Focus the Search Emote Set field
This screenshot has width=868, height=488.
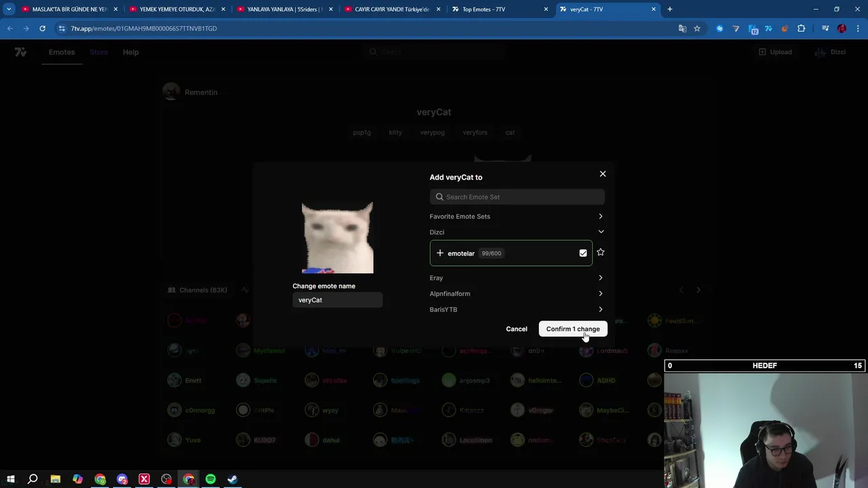(x=517, y=197)
